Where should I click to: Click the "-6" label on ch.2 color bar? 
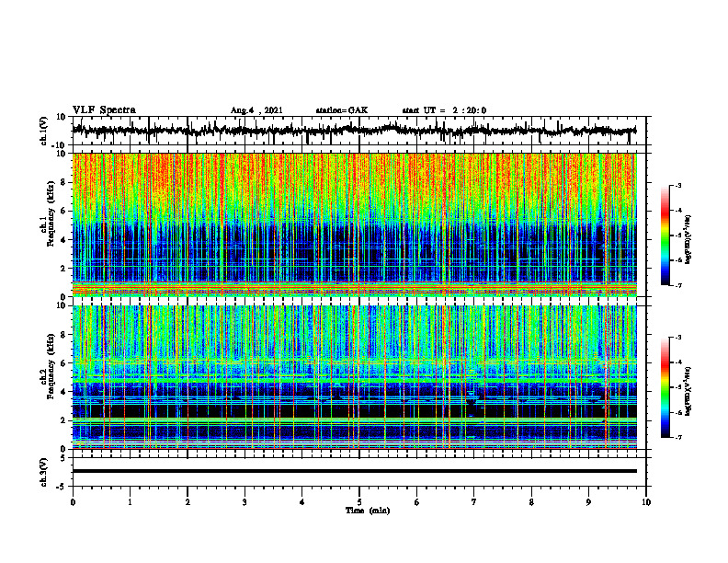[677, 412]
